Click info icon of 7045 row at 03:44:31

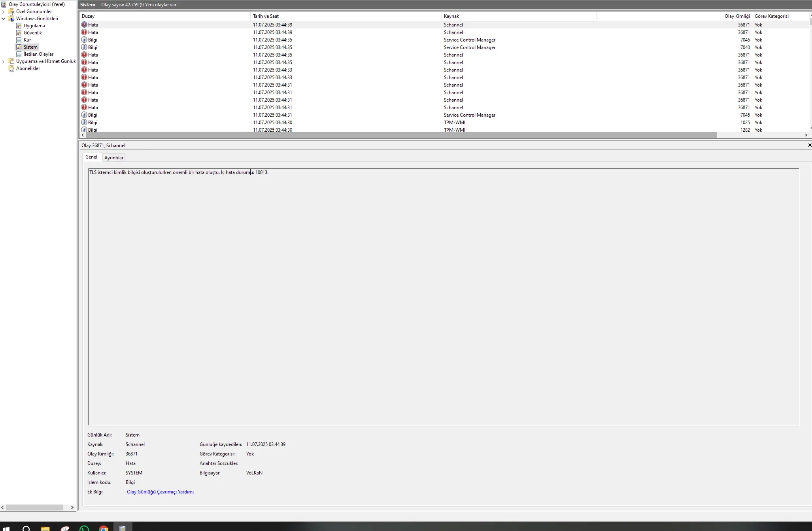[84, 115]
